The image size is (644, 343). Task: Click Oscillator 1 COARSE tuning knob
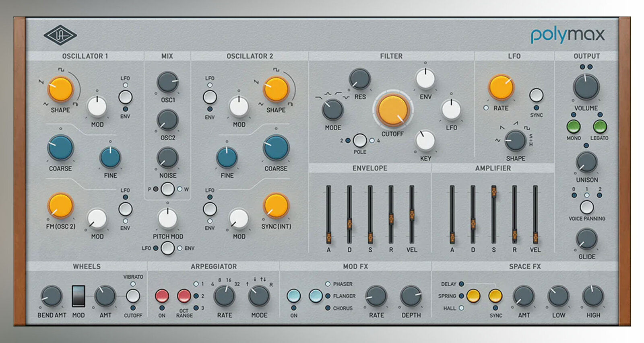tap(60, 147)
